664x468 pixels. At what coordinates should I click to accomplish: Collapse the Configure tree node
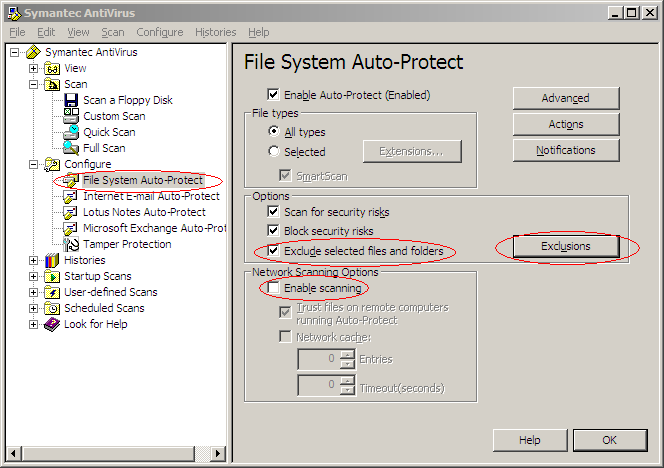[33, 164]
